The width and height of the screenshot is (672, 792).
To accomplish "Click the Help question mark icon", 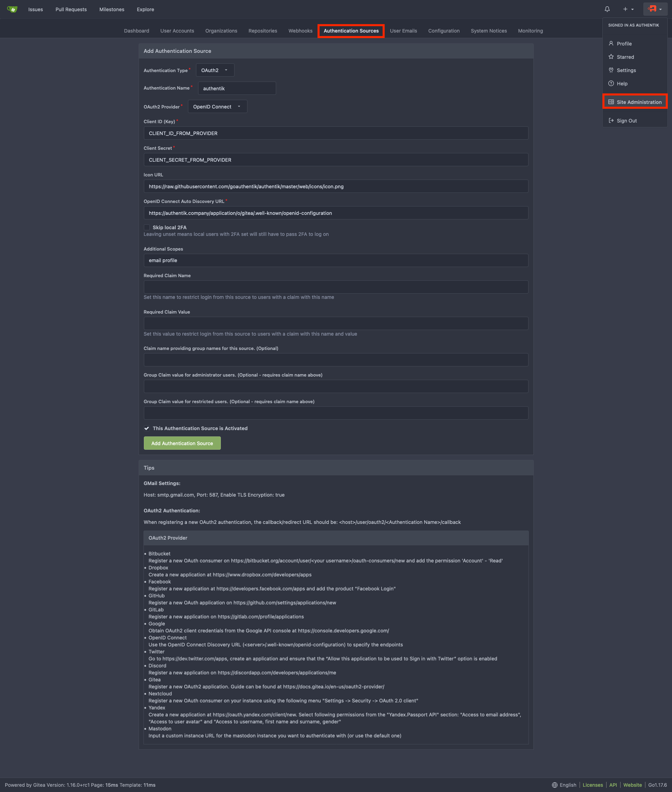I will pos(611,83).
